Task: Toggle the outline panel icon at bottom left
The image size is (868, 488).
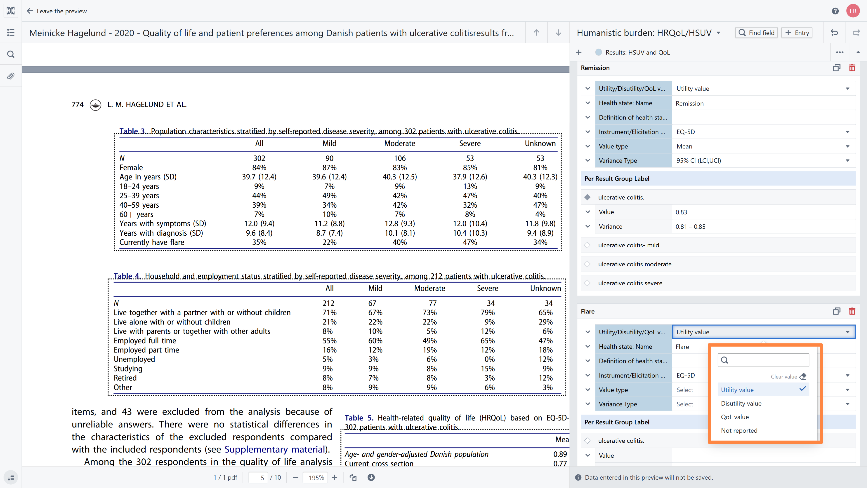Action: point(11,478)
